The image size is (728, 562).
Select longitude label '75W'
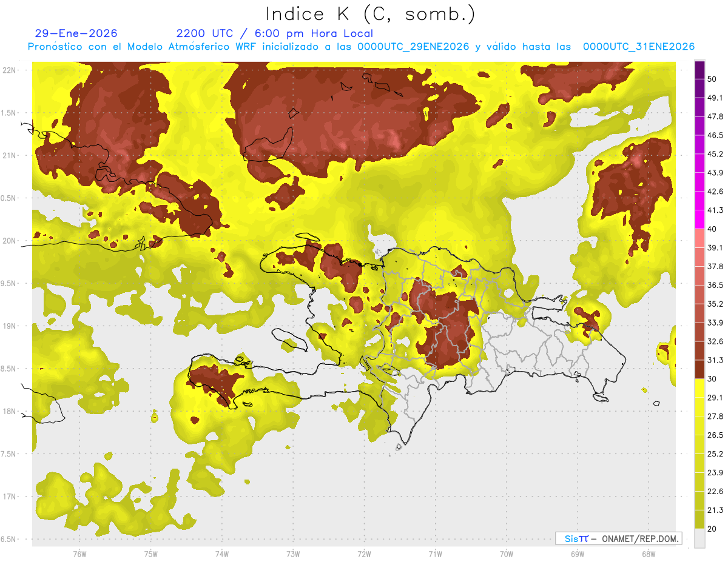[151, 554]
